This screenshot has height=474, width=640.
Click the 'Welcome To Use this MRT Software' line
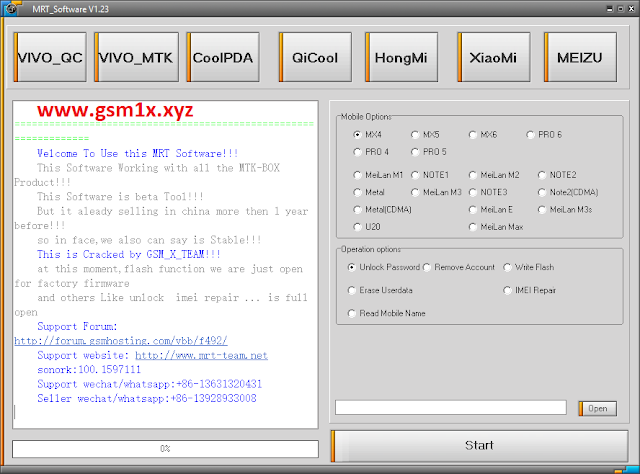pos(138,154)
